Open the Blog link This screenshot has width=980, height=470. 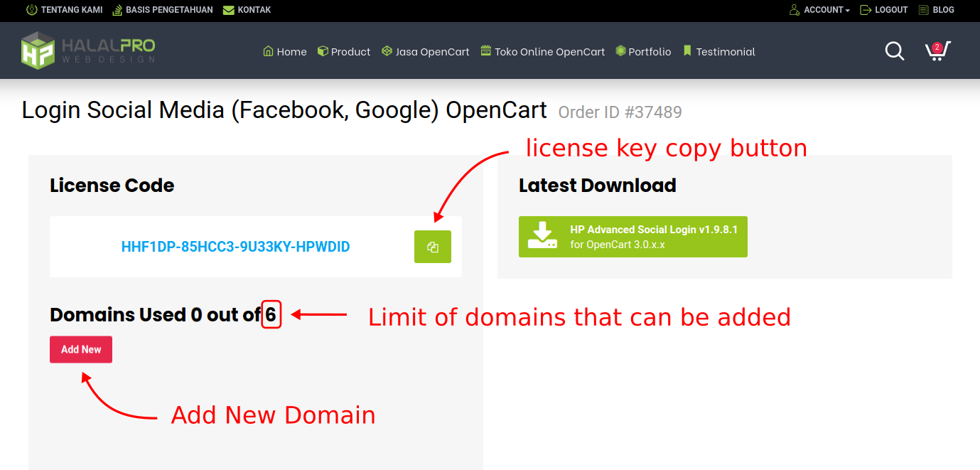click(936, 10)
